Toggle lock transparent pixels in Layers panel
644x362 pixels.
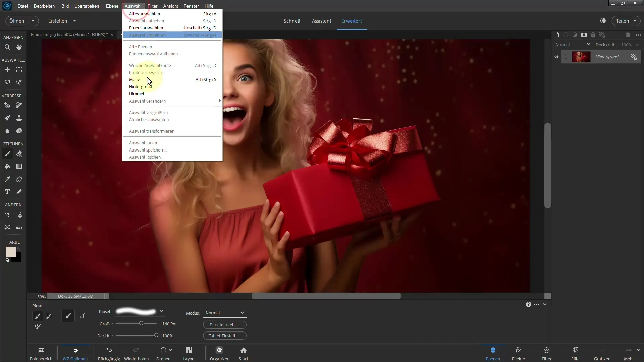[602, 35]
